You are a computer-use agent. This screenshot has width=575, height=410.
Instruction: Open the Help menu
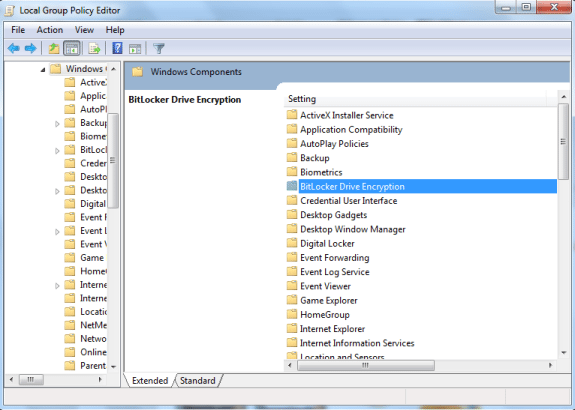pyautogui.click(x=115, y=30)
